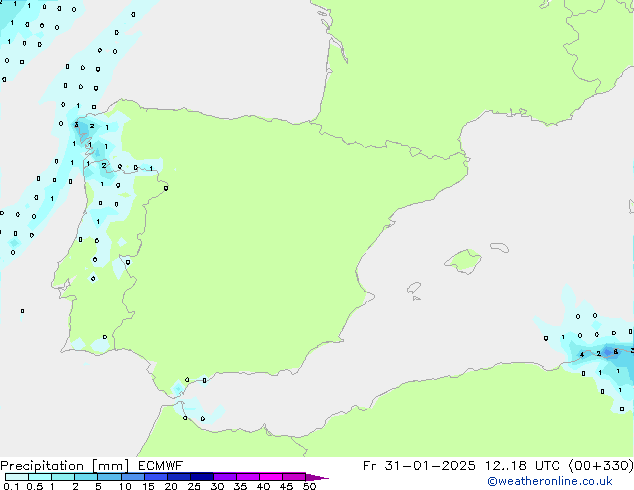
Task: Open the weatheronline.co.uk link
Action: pyautogui.click(x=549, y=481)
